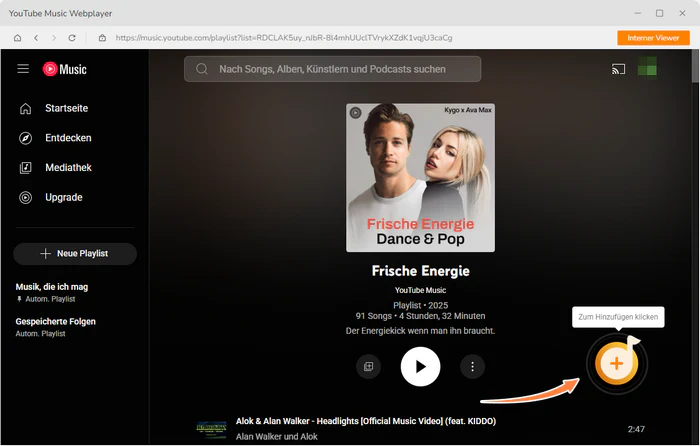Go to the browser home icon
Screen dimensions: 700x446
click(17, 38)
